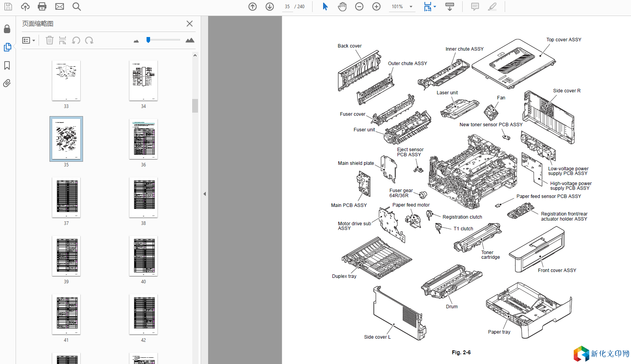
Task: Click the zoom out minus button
Action: (x=359, y=7)
